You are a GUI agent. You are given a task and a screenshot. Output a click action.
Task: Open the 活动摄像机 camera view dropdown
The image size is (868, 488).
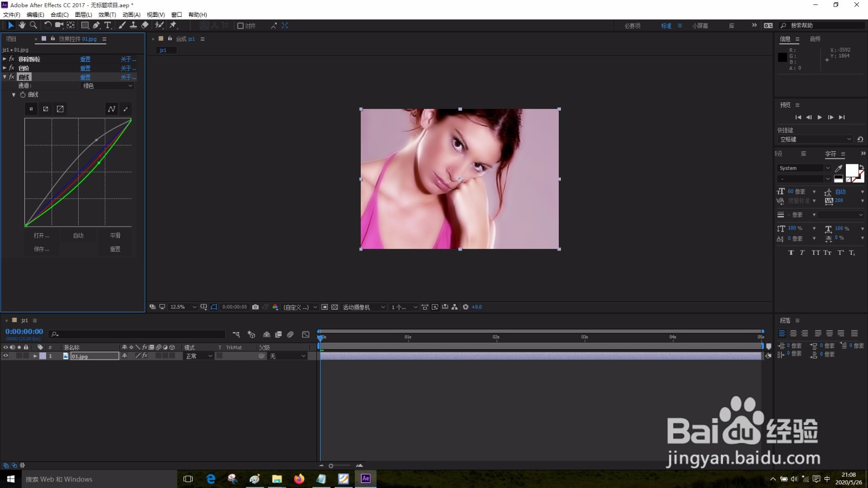pyautogui.click(x=363, y=307)
